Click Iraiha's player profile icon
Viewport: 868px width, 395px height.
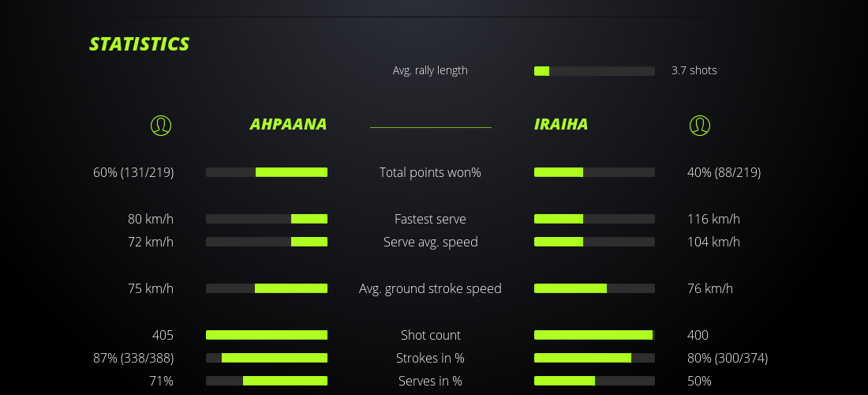700,125
